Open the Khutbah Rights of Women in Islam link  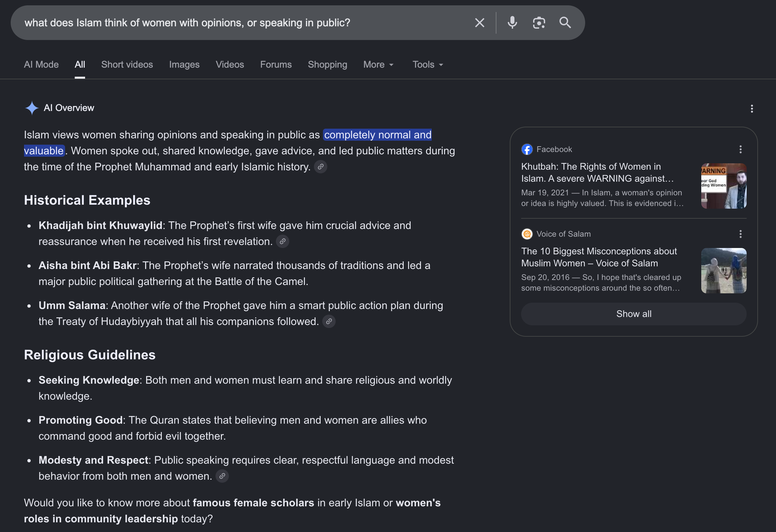click(598, 172)
